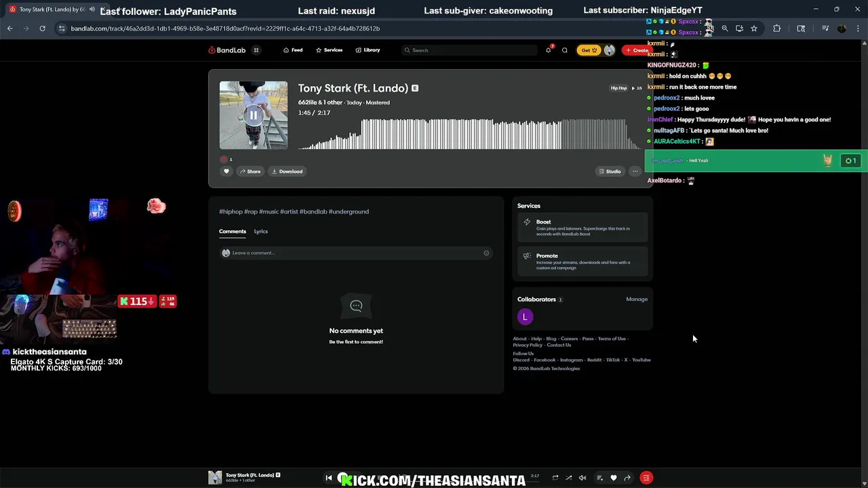Screen dimensions: 868x488
Task: Open the Feed menu item
Action: [x=293, y=50]
